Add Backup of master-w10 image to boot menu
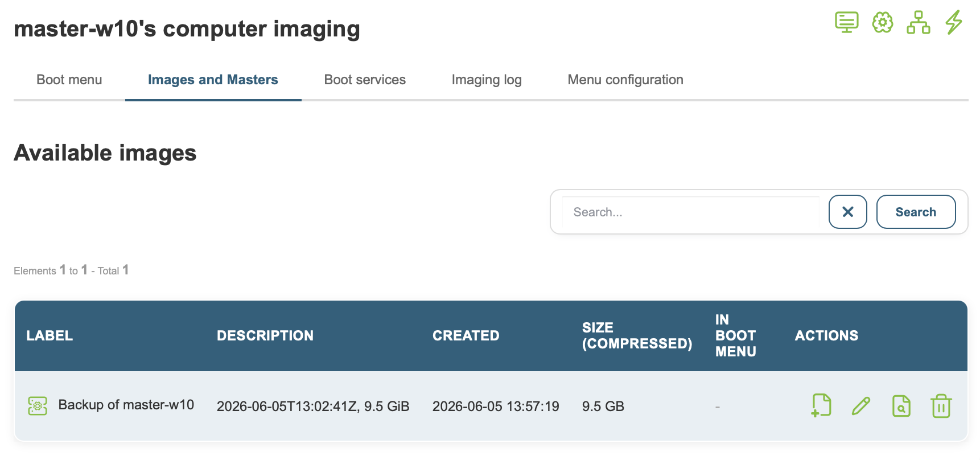The height and width of the screenshot is (460, 980). pos(821,405)
